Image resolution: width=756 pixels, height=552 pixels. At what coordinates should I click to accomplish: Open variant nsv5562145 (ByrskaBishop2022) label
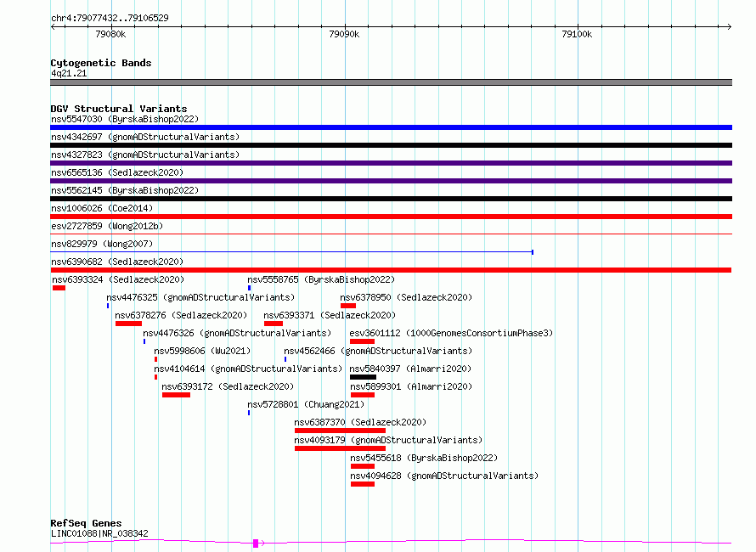(x=125, y=190)
